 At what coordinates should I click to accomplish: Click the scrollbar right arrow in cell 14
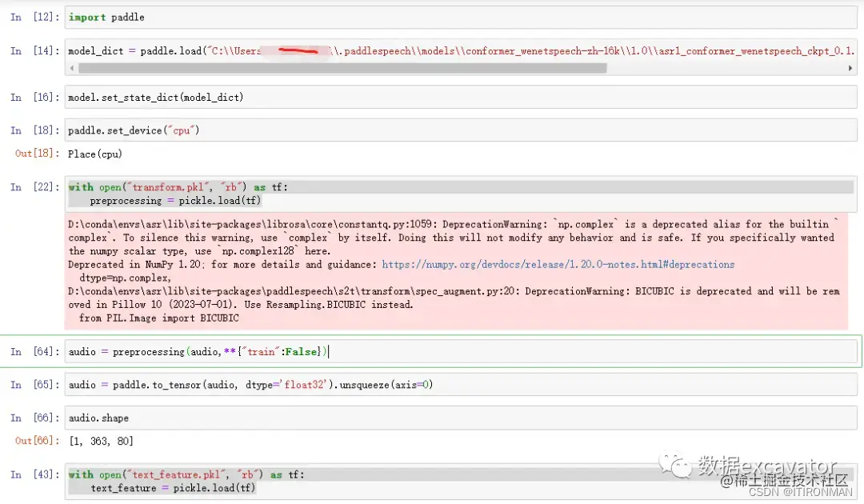point(850,68)
